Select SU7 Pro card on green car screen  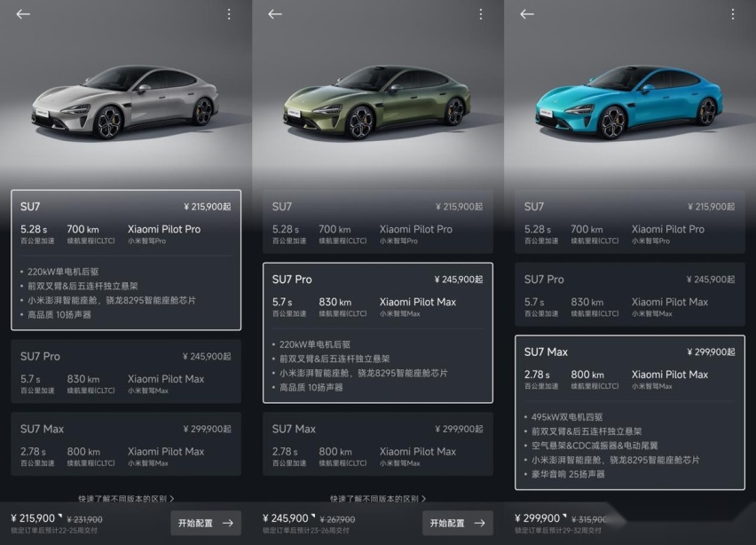(378, 333)
